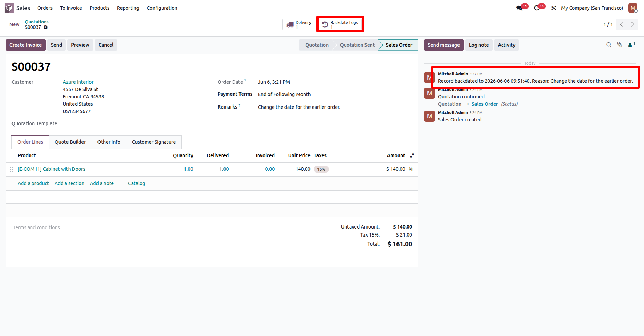Click the Payment Terms field value
Screen dimensions: 644x336
click(284, 94)
